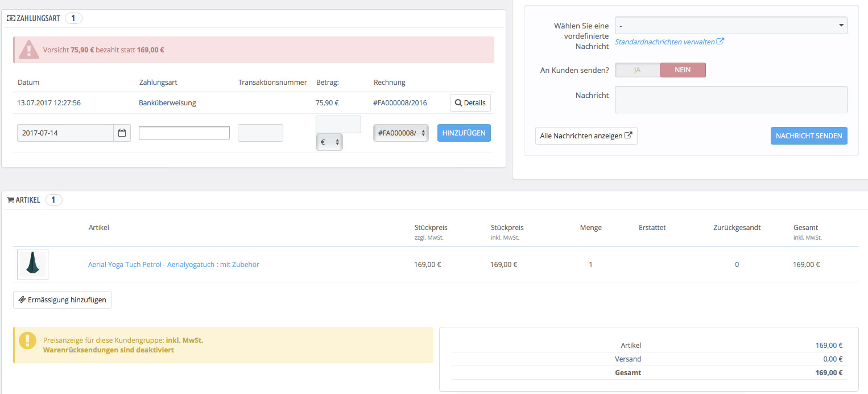Click the date field showing 2017-07-14
Screen dimensions: 868x394
click(65, 133)
